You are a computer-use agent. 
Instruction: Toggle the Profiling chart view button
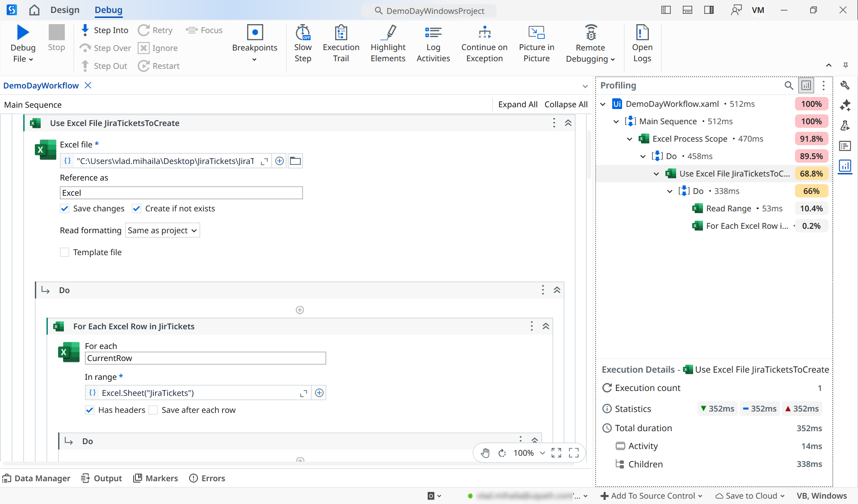(x=807, y=85)
